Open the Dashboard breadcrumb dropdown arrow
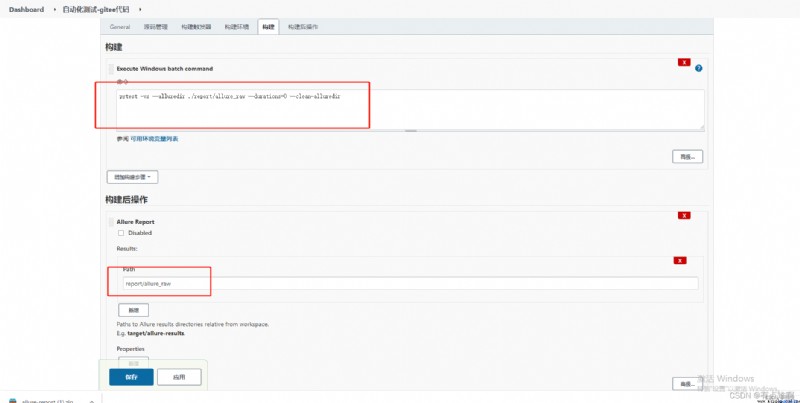Screen dimensions: 800x403 [x=55, y=10]
